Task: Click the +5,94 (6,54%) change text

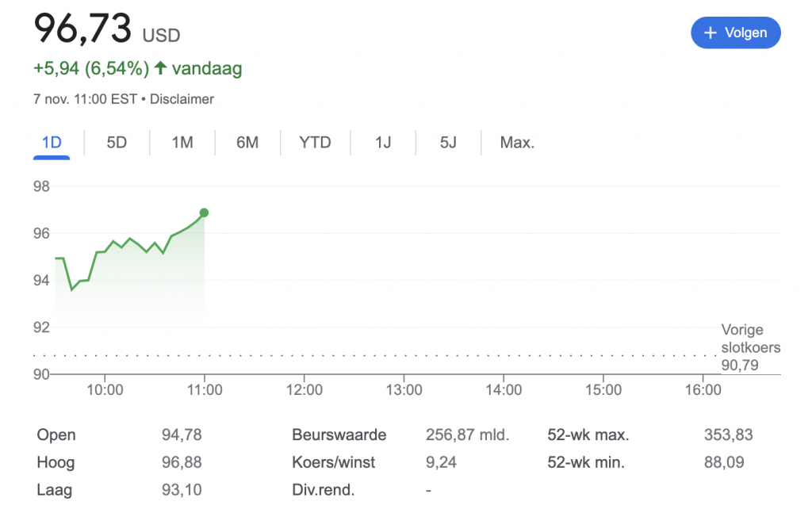Action: pos(90,69)
